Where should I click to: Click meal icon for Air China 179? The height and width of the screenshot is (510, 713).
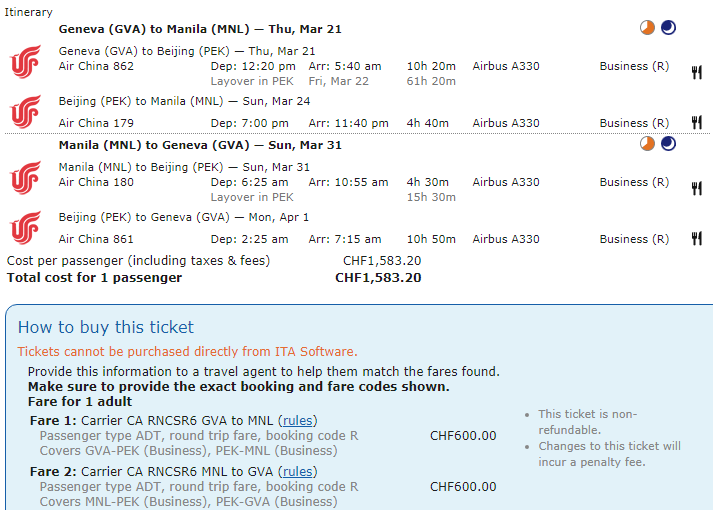(x=696, y=123)
